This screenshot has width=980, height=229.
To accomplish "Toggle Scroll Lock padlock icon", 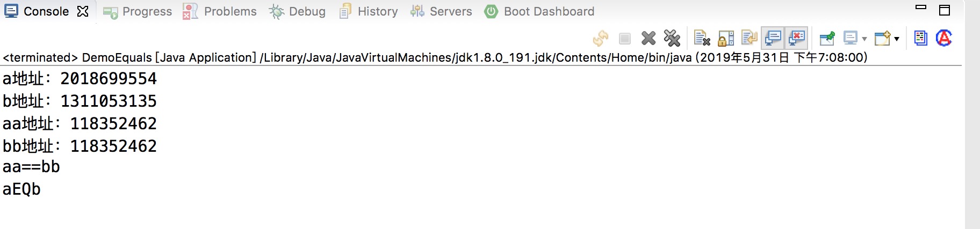I will click(725, 38).
